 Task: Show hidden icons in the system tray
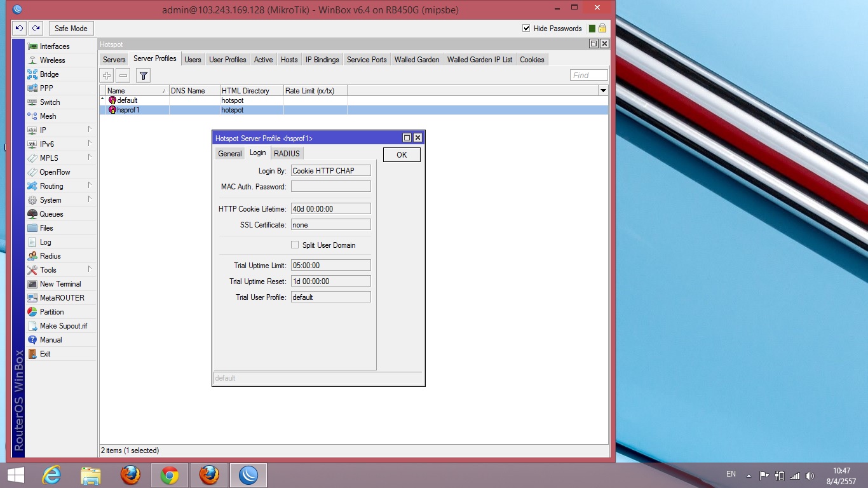749,475
